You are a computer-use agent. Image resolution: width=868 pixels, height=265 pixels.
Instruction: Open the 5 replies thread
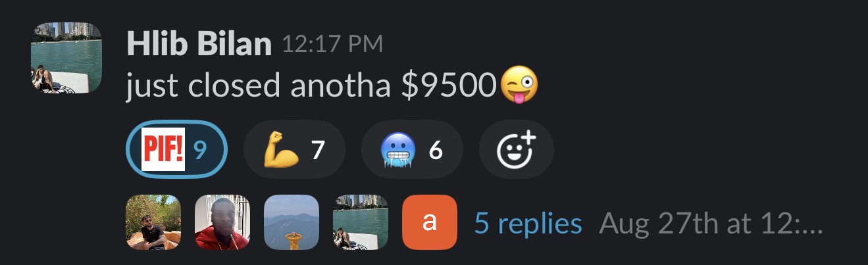point(528,224)
